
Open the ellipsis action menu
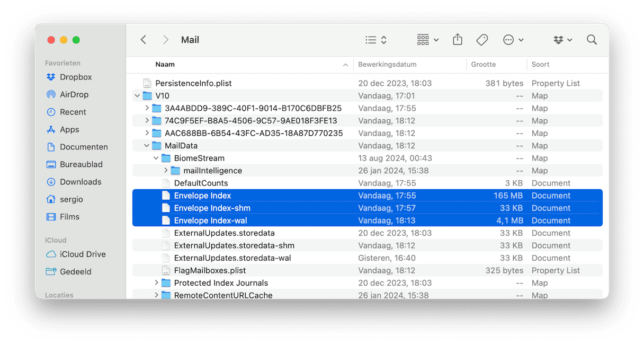[513, 40]
